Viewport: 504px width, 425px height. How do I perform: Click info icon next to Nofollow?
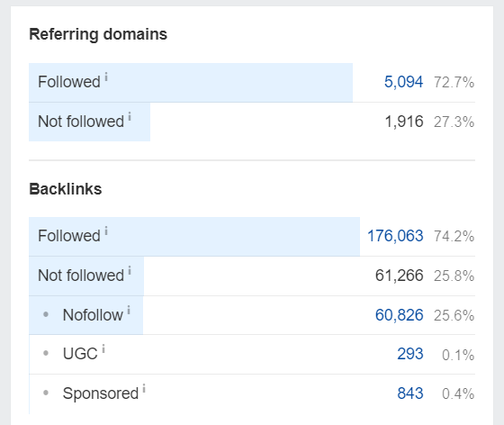coord(129,310)
